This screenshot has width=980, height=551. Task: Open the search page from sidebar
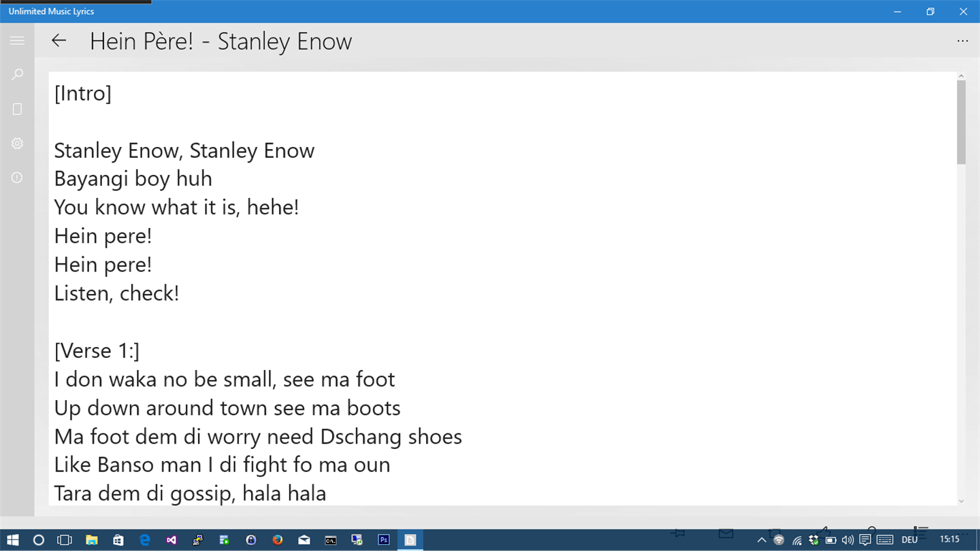pos(17,74)
